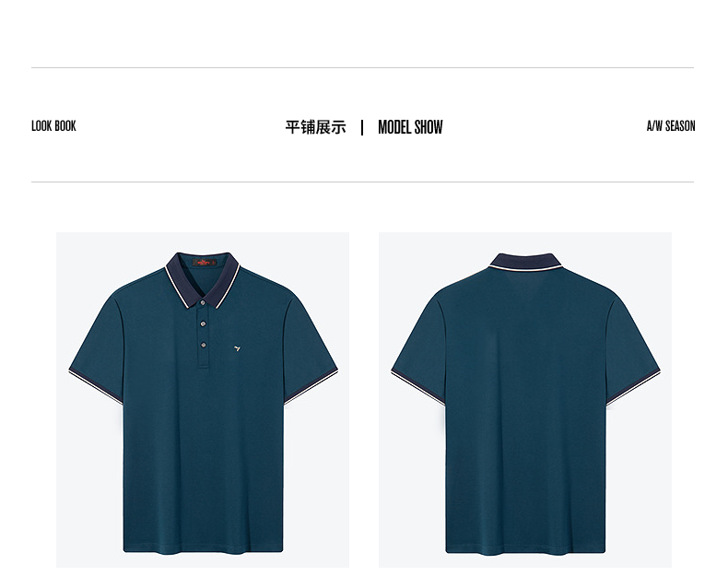728x576 pixels.
Task: Open the front-view polo shirt image
Action: (x=203, y=400)
